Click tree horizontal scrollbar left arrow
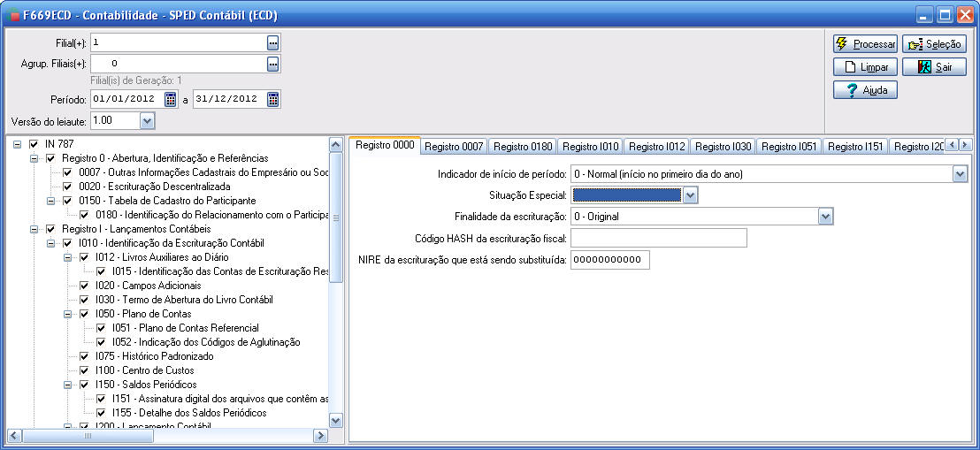980x450 pixels. click(14, 435)
